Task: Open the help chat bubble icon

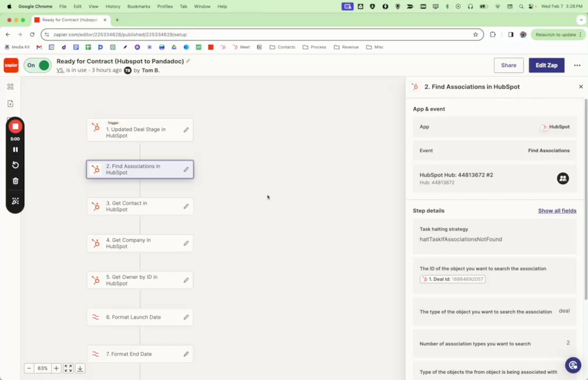Action: 573,365
